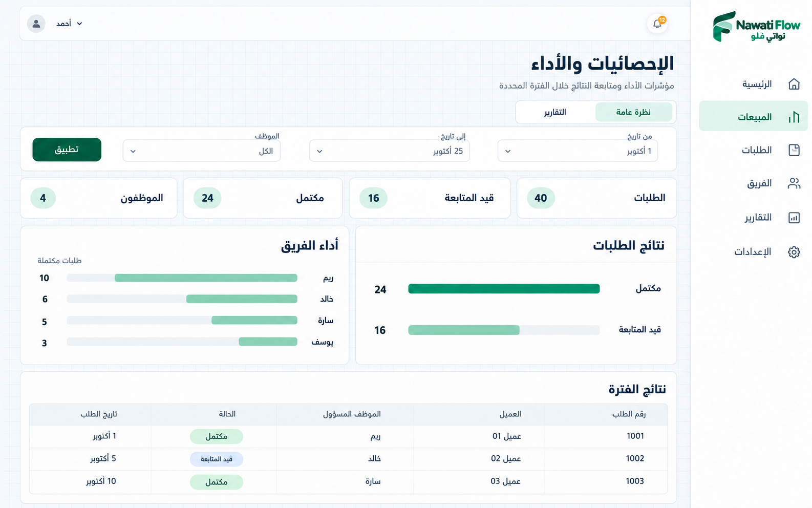
Task: Click order number 1003
Action: pos(635,481)
